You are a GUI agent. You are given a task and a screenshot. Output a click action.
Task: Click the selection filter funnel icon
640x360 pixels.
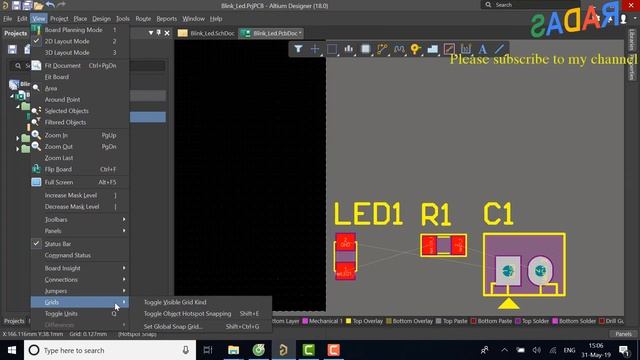click(x=298, y=49)
